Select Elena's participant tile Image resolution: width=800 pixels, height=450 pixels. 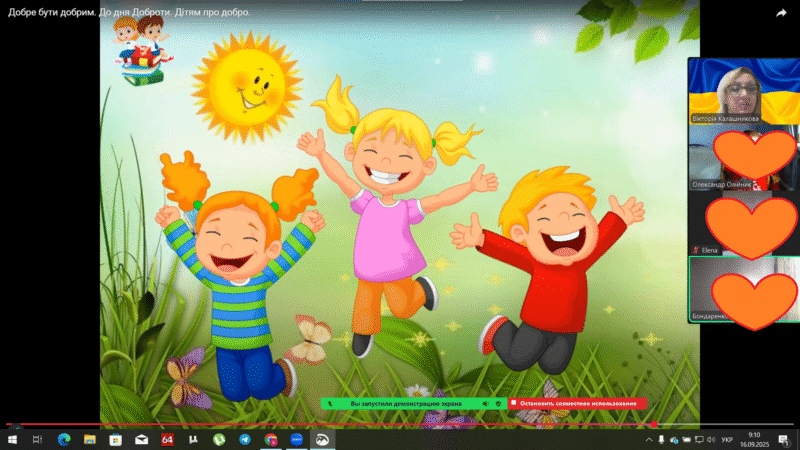pyautogui.click(x=743, y=222)
